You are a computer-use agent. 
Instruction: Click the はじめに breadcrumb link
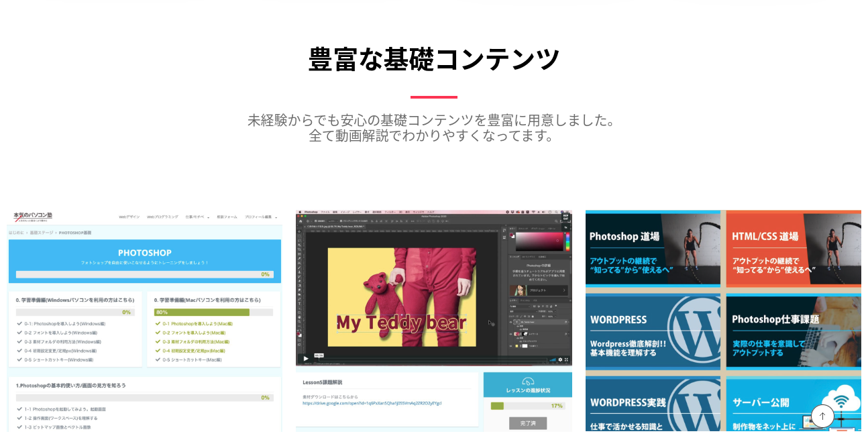(16, 232)
